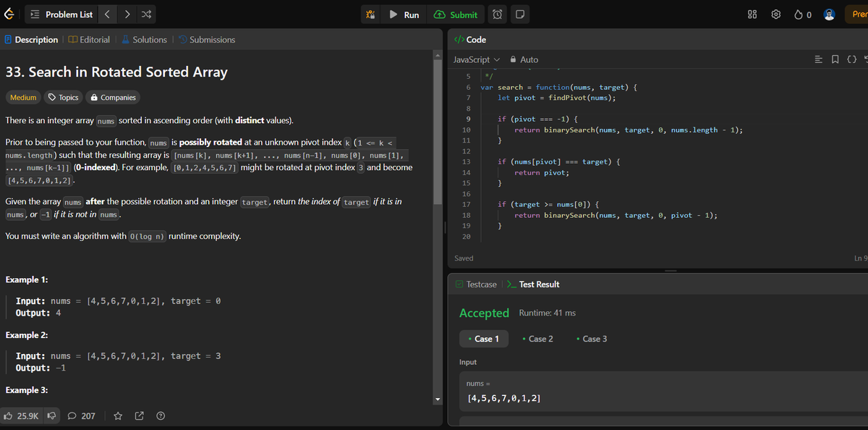Click the share external link icon
Screen dimensions: 868x430
point(140,416)
